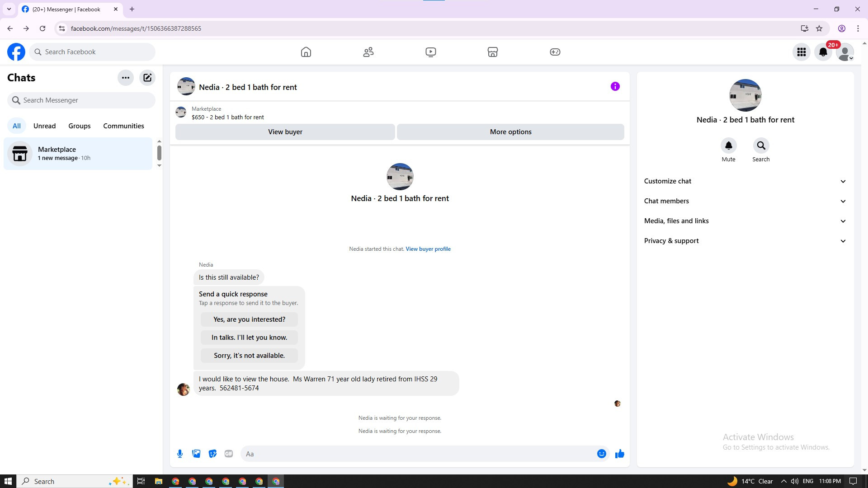Open the emoji picker in message box
The image size is (868, 488).
point(601,454)
